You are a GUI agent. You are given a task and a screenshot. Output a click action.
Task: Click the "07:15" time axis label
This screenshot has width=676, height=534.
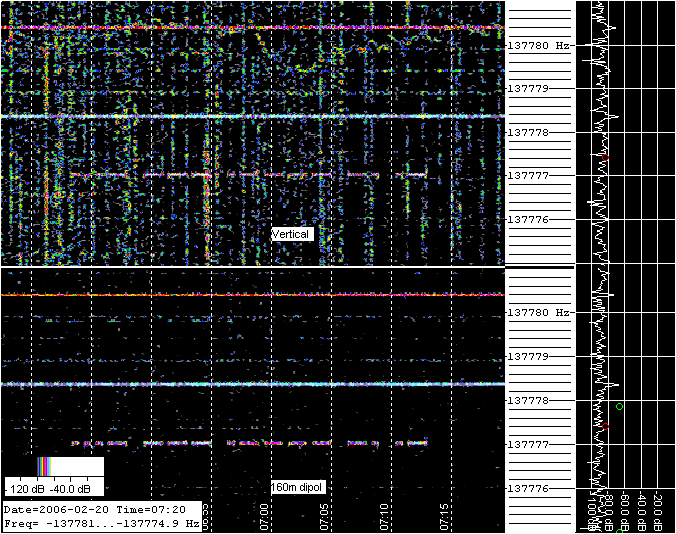tap(444, 517)
